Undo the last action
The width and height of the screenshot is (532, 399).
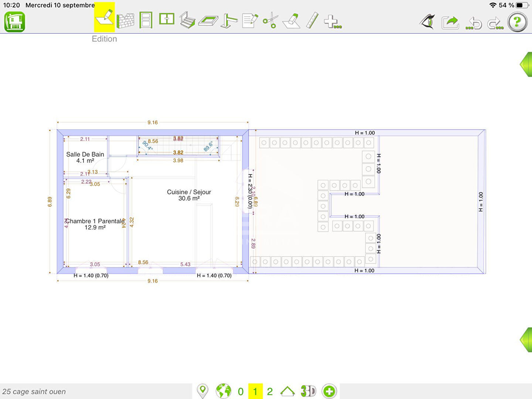tap(474, 23)
